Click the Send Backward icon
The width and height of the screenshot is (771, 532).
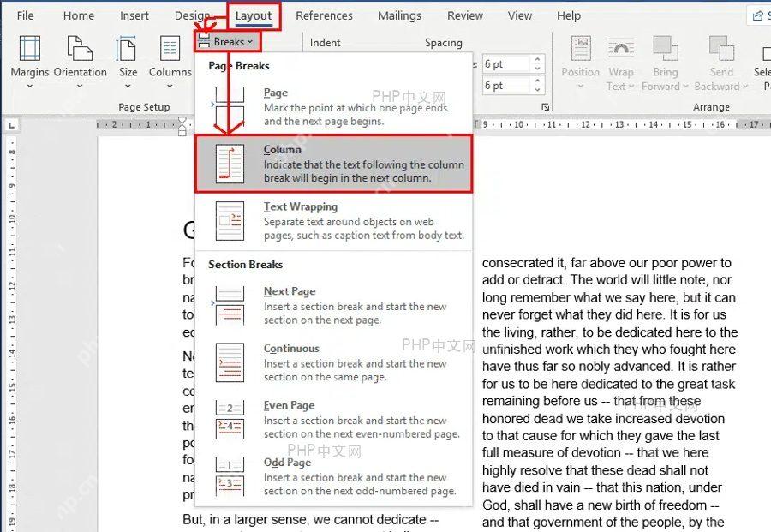[721, 48]
